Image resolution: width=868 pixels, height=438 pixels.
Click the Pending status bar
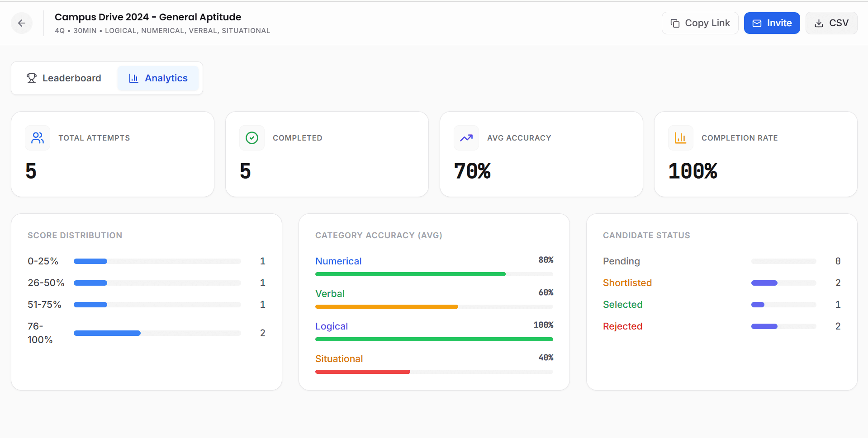(783, 261)
